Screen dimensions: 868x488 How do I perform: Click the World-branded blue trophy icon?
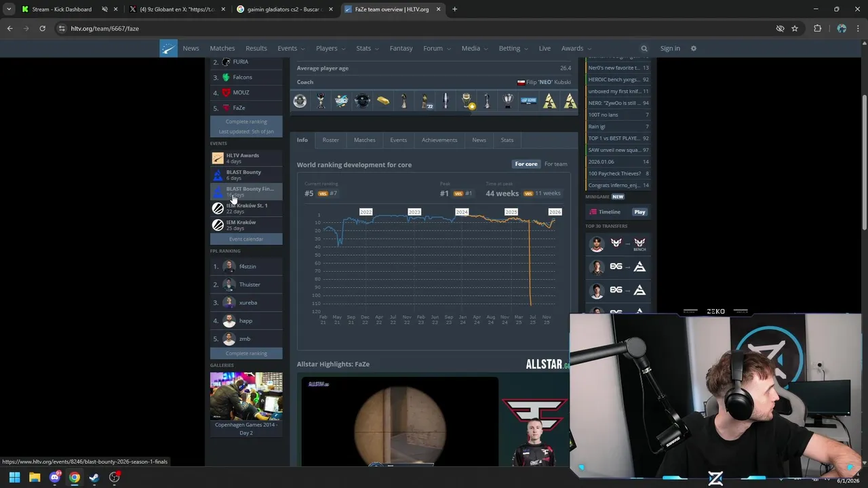(x=342, y=101)
